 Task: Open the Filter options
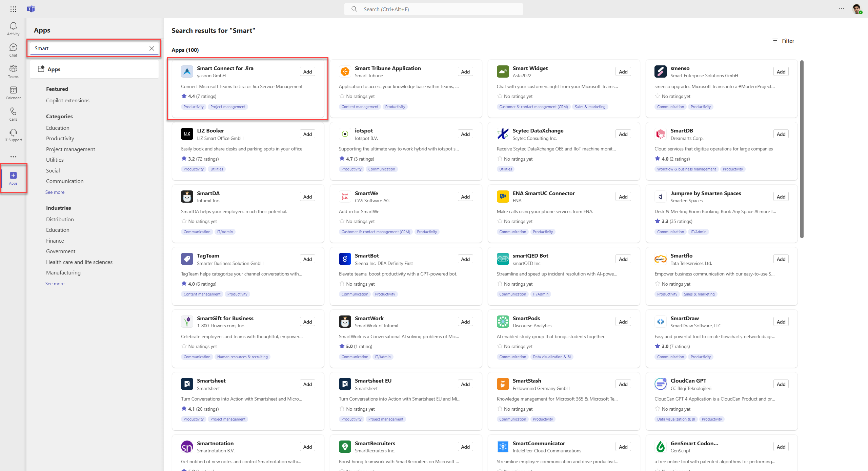(783, 41)
